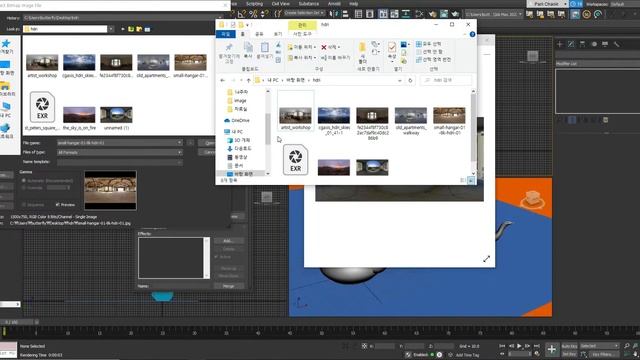The image size is (640, 360).
Task: Toggle Percent Snap in main toolbar
Action: click(253, 14)
